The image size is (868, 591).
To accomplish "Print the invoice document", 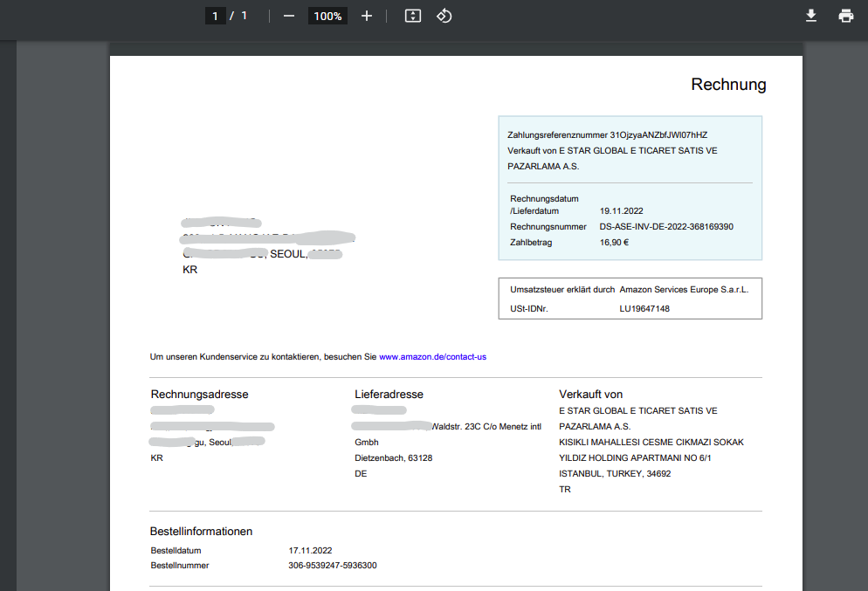I will coord(845,16).
